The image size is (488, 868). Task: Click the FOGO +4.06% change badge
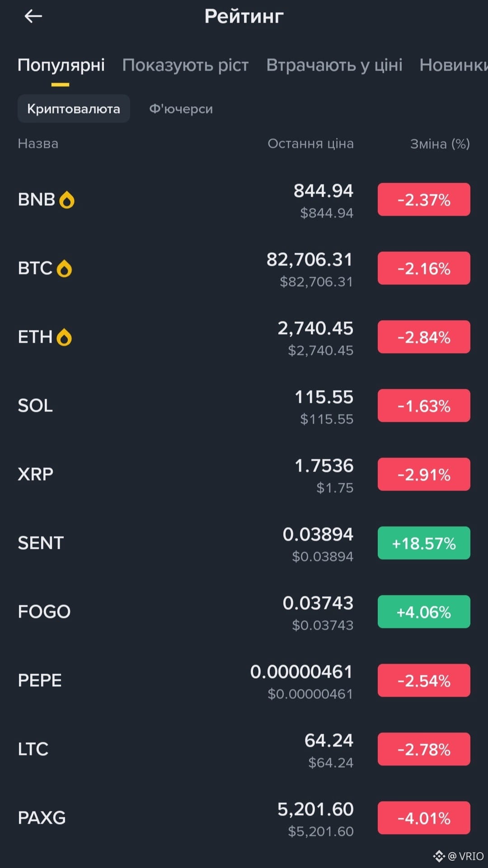pos(423,612)
